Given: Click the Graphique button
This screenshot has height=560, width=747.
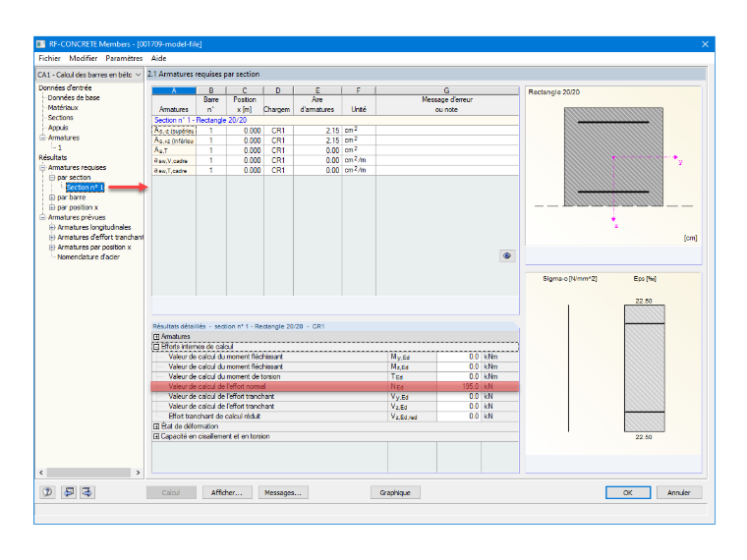Looking at the screenshot, I should click(x=395, y=492).
